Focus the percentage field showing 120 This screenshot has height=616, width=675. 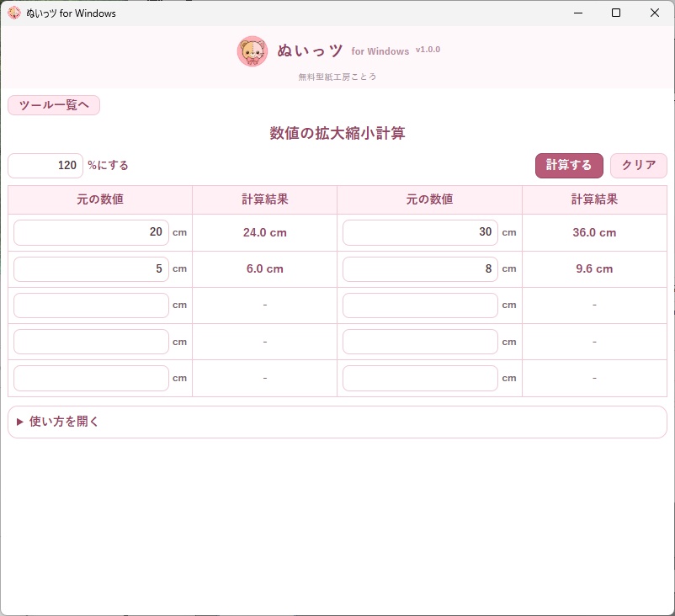coord(45,165)
